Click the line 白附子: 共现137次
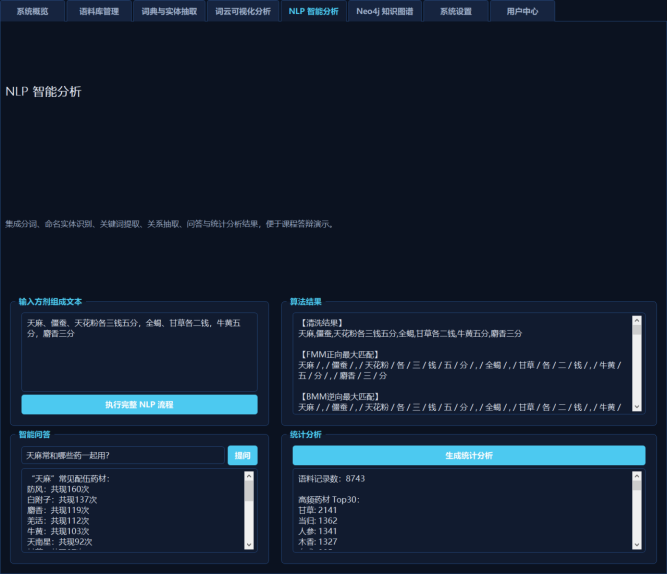This screenshot has height=575, width=667. pos(62,500)
